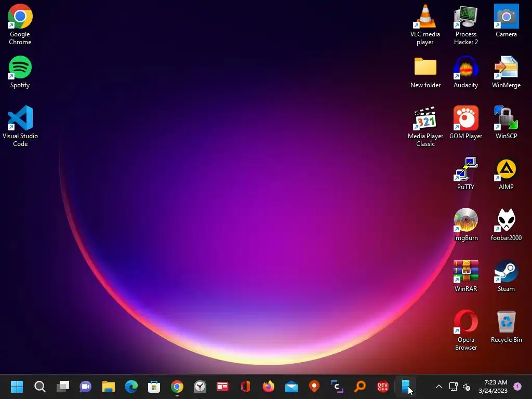Open the clock app taskbar icon
532x399 pixels.
pos(200,387)
